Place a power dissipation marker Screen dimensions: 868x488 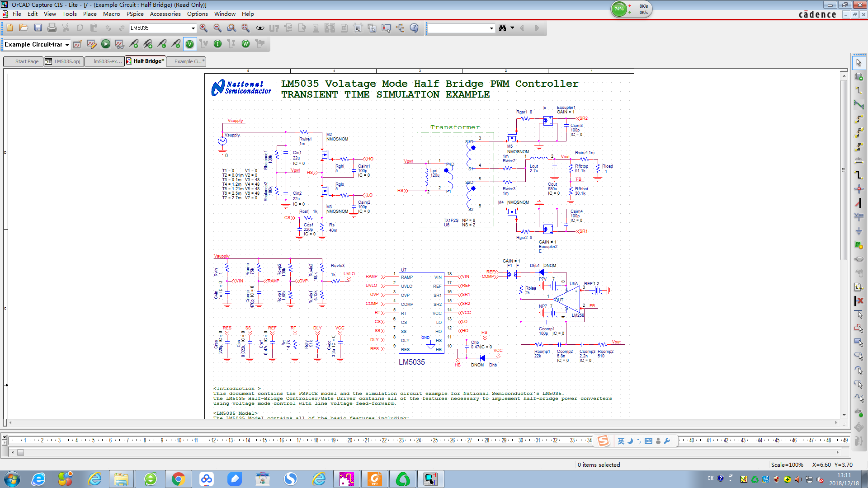[x=176, y=44]
